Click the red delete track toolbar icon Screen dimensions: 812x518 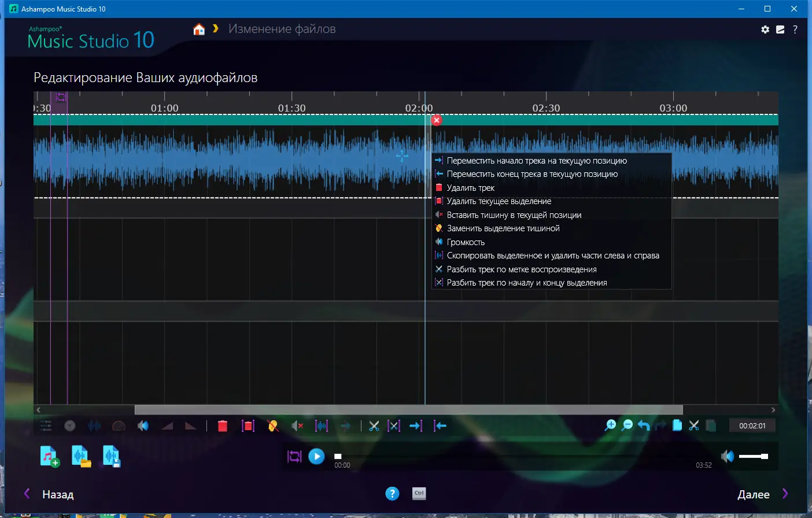pyautogui.click(x=222, y=426)
